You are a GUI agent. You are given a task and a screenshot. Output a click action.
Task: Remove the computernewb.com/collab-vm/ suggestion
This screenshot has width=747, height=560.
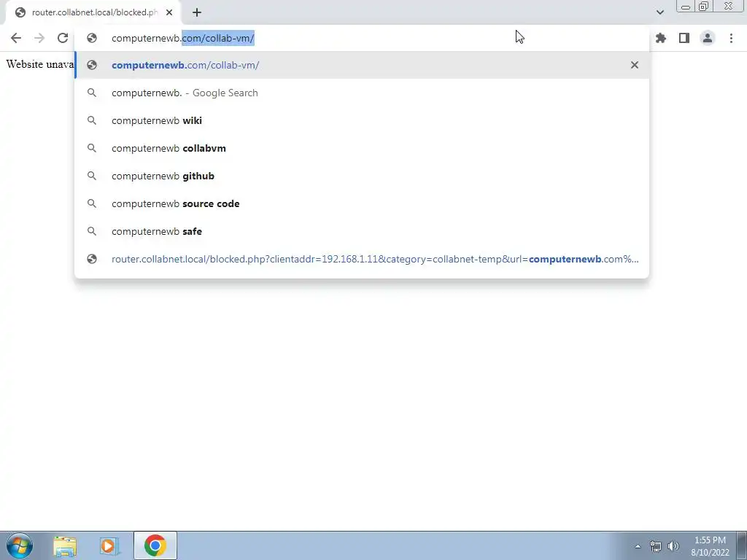point(634,65)
